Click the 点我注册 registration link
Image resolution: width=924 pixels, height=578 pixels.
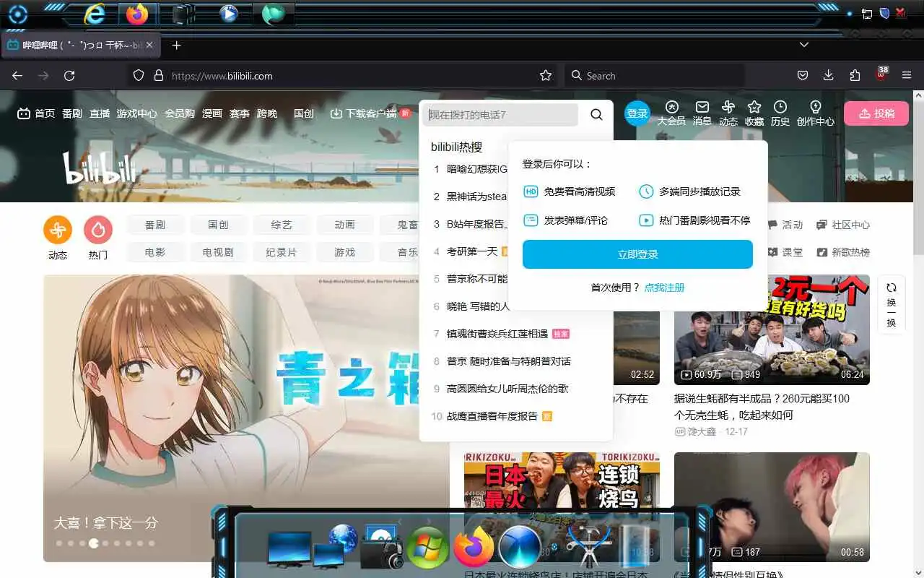[x=664, y=288]
